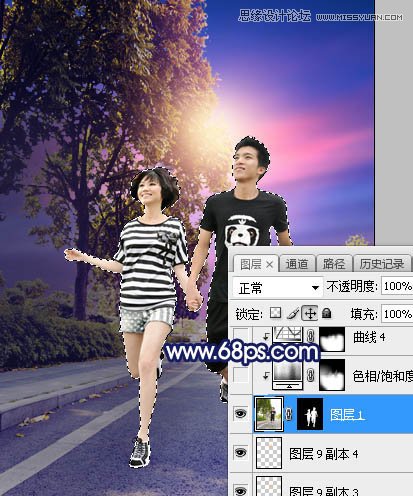The image size is (413, 496).
Task: Click the 图层 9 副本 4 layer name
Action: pos(324,454)
